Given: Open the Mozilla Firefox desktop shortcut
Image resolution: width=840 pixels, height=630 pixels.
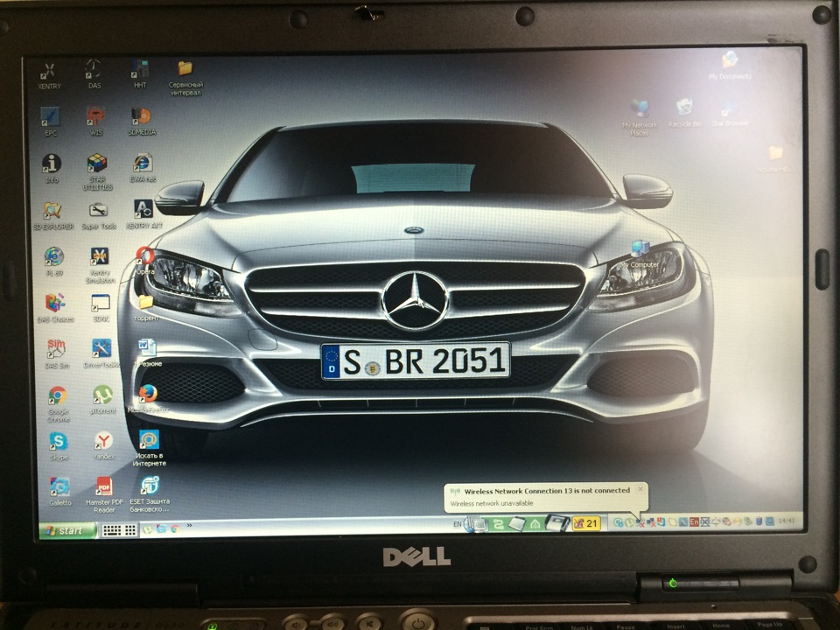Looking at the screenshot, I should pyautogui.click(x=149, y=399).
